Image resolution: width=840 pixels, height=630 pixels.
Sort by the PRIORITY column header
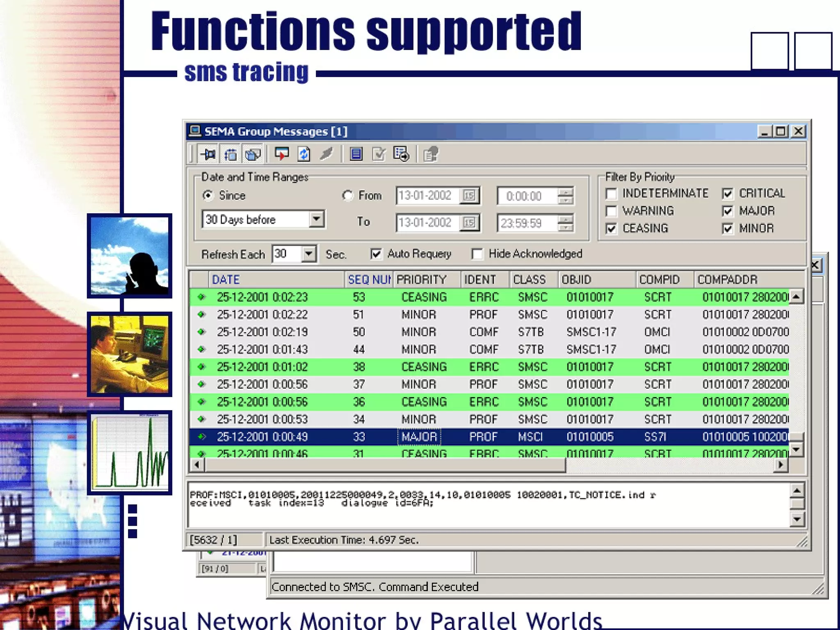[x=427, y=280]
